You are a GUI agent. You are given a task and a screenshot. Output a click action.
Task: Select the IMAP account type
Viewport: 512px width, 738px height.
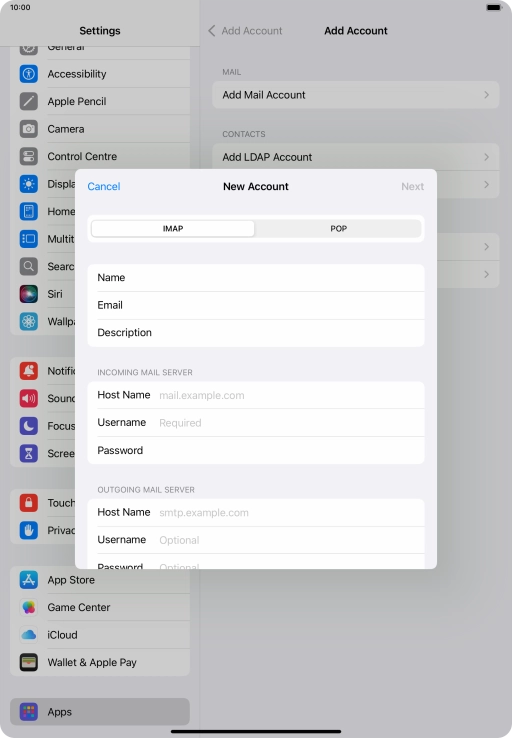point(173,228)
